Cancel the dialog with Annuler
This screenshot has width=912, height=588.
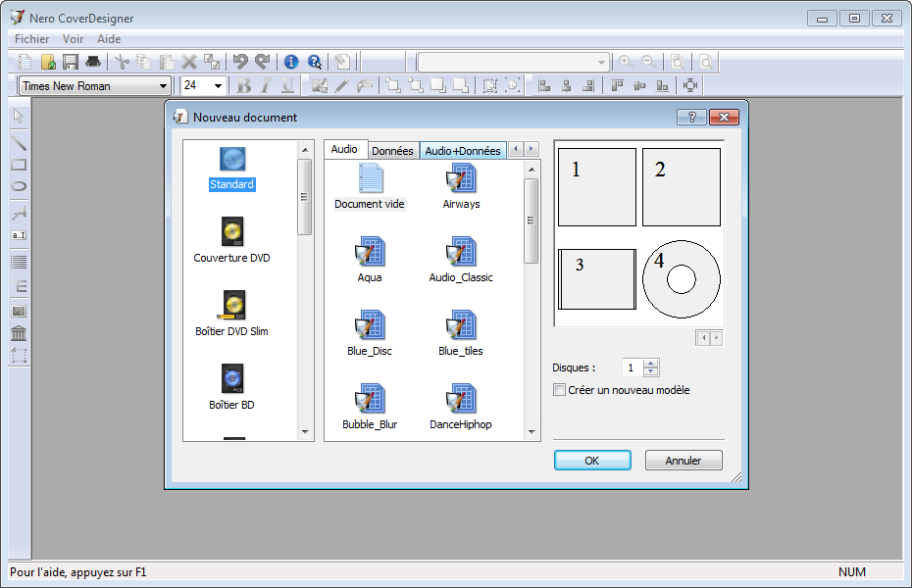click(x=683, y=460)
